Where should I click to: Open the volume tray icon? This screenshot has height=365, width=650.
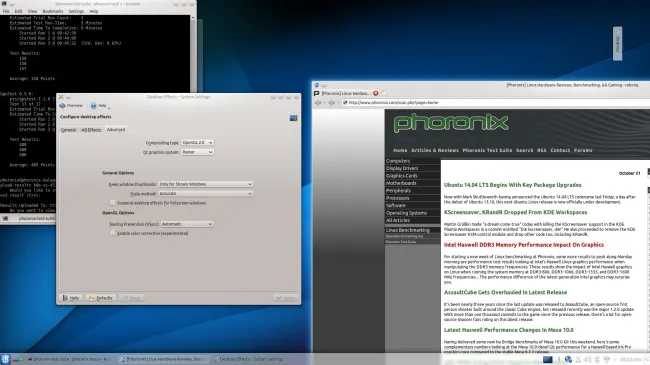(587, 359)
